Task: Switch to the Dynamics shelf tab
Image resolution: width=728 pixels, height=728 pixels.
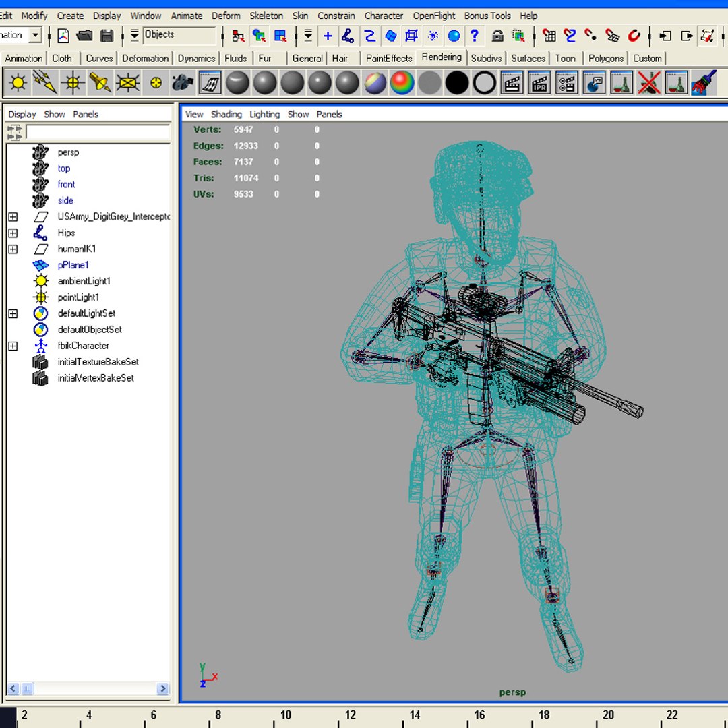Action: (196, 59)
